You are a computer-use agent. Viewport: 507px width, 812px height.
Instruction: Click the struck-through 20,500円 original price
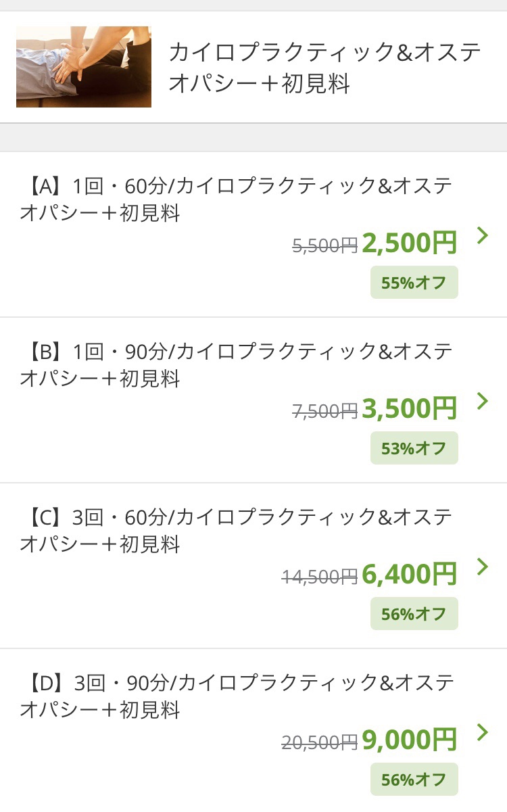[x=319, y=743]
